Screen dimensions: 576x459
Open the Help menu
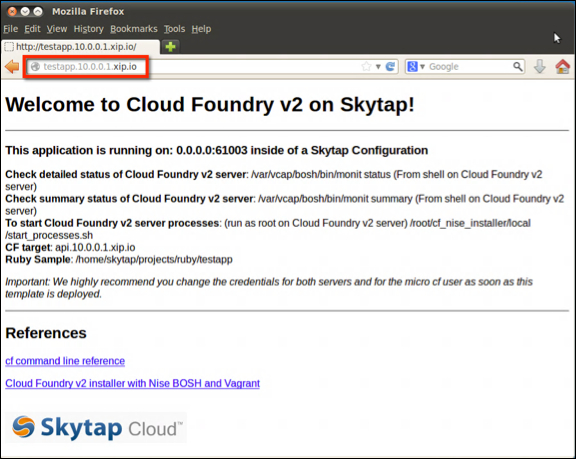pyautogui.click(x=201, y=29)
